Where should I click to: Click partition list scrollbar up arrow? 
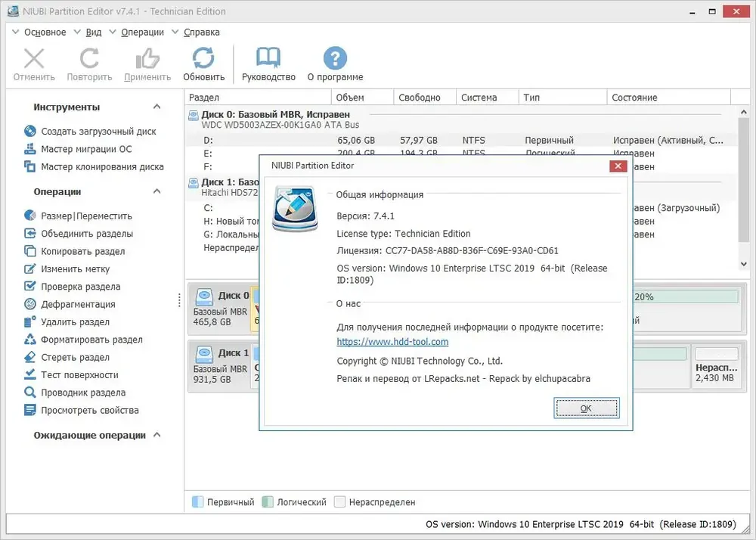743,112
